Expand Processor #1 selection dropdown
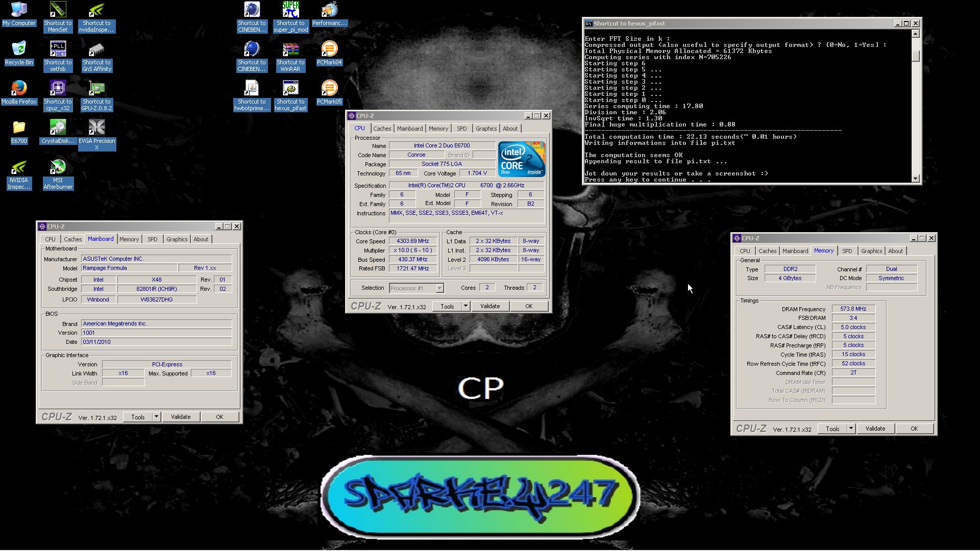 coord(439,288)
